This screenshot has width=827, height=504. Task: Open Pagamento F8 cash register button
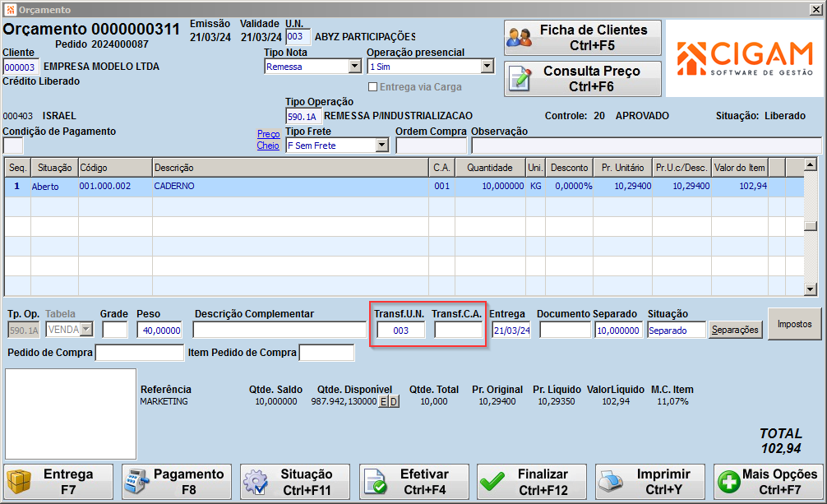177,481
